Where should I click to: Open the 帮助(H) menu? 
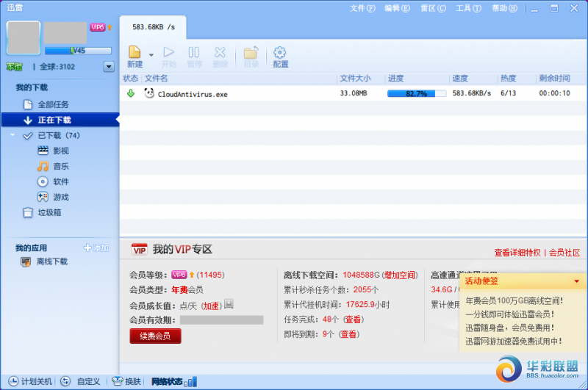click(x=504, y=8)
